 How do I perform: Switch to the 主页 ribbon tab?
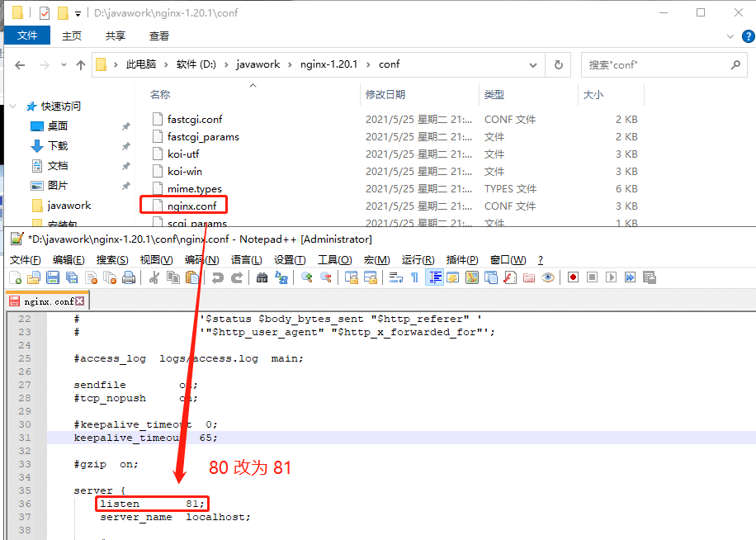pyautogui.click(x=72, y=36)
